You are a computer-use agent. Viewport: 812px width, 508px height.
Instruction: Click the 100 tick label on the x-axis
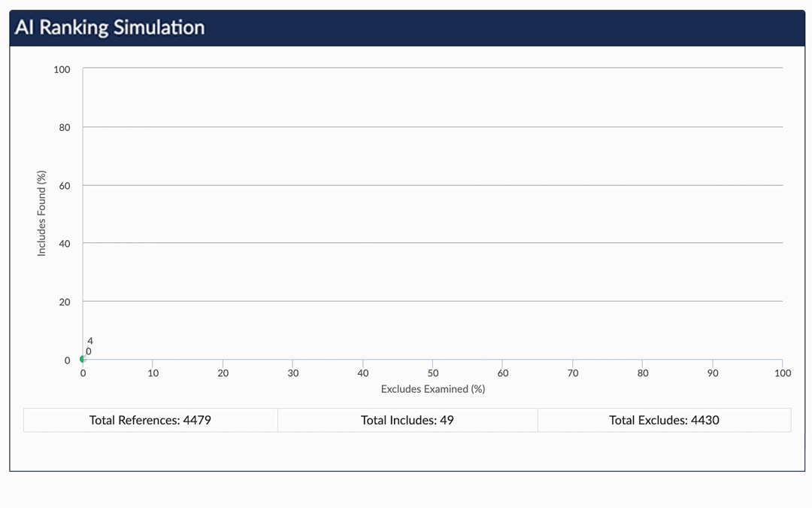tap(783, 373)
